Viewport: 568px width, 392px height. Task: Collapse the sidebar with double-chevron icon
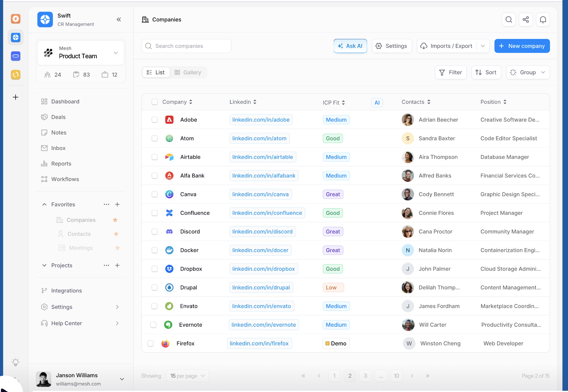pos(119,20)
